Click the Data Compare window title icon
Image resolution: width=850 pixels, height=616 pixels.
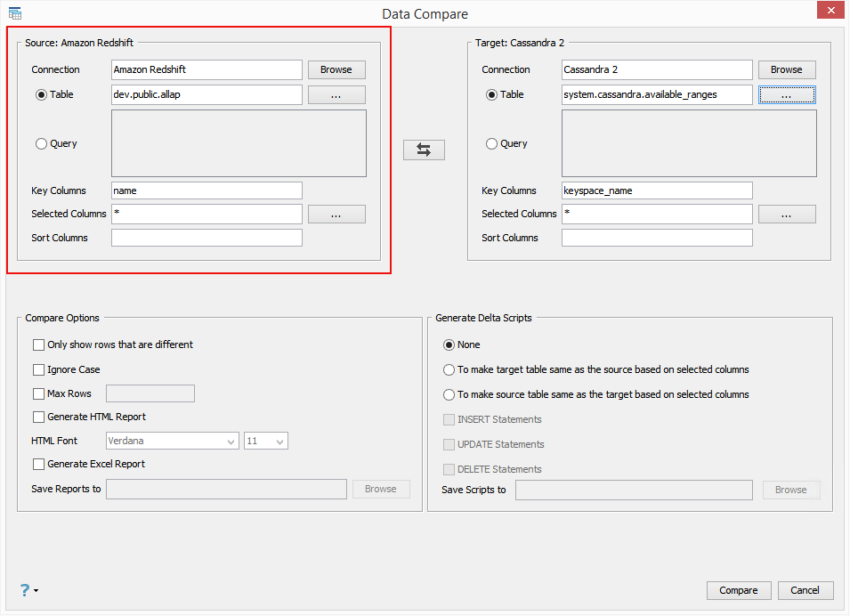pos(15,13)
